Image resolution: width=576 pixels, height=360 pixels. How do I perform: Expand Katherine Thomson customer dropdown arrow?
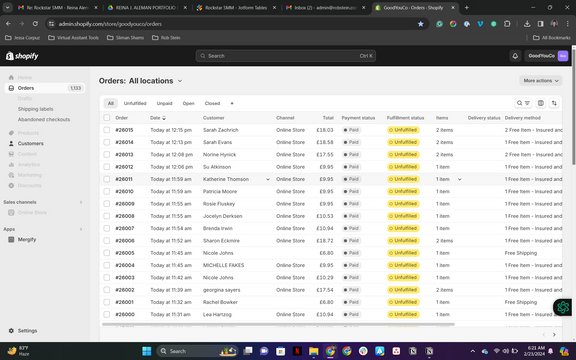click(x=268, y=179)
